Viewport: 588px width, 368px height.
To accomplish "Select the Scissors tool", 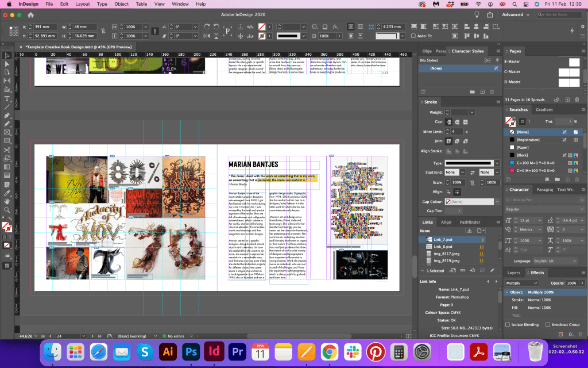I will (7, 149).
